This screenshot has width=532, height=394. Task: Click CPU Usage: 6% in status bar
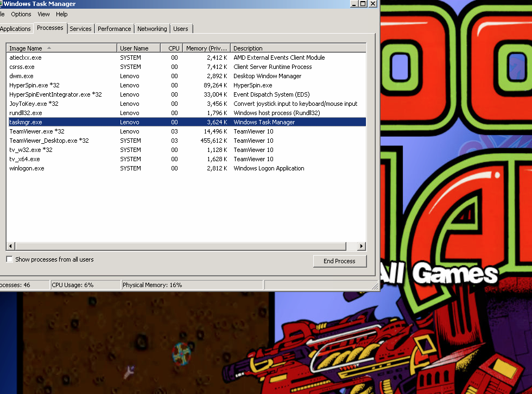[x=73, y=285]
